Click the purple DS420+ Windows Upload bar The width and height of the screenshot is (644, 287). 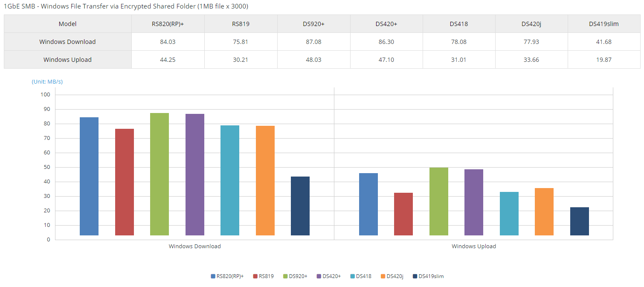474,202
